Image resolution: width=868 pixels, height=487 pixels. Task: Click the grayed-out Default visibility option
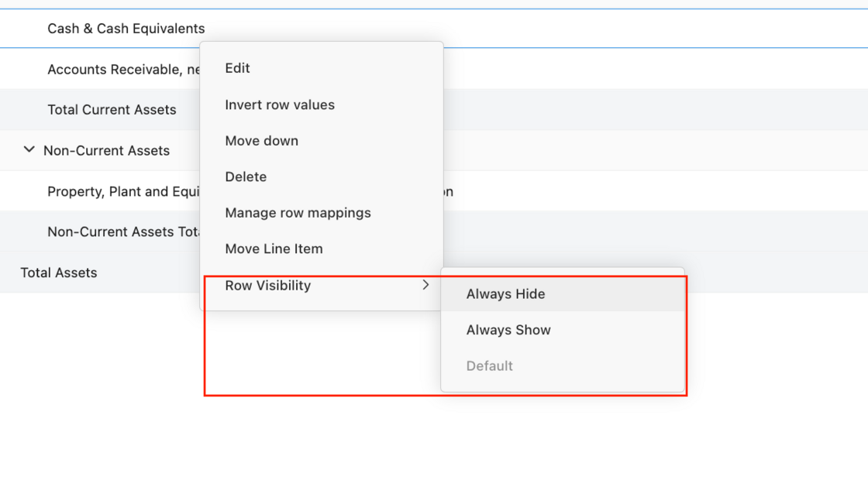tap(490, 365)
